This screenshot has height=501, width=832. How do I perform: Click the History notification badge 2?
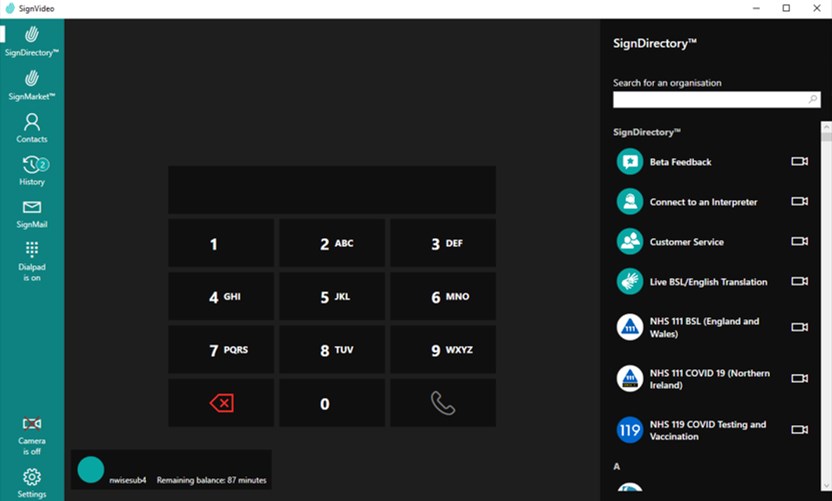click(43, 165)
